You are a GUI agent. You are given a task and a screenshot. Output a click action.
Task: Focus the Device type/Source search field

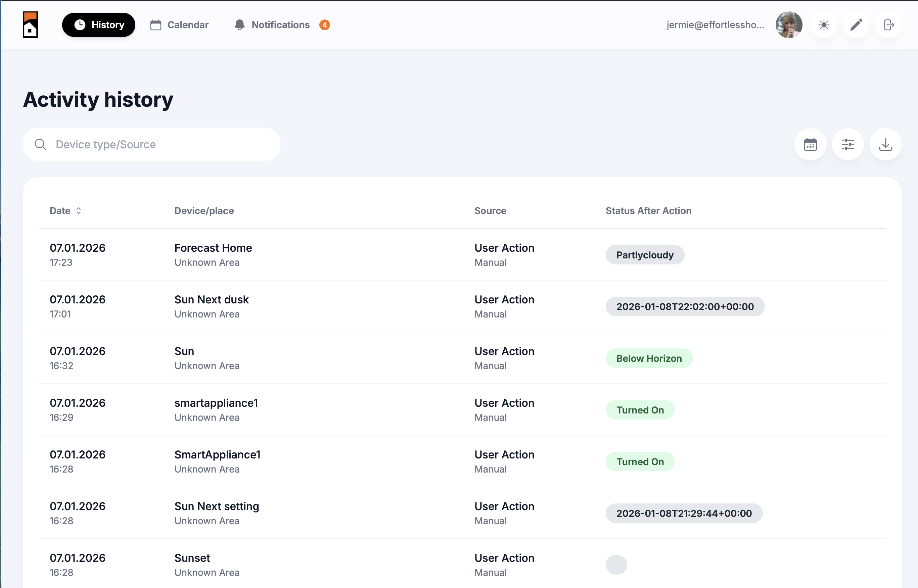pyautogui.click(x=160, y=144)
